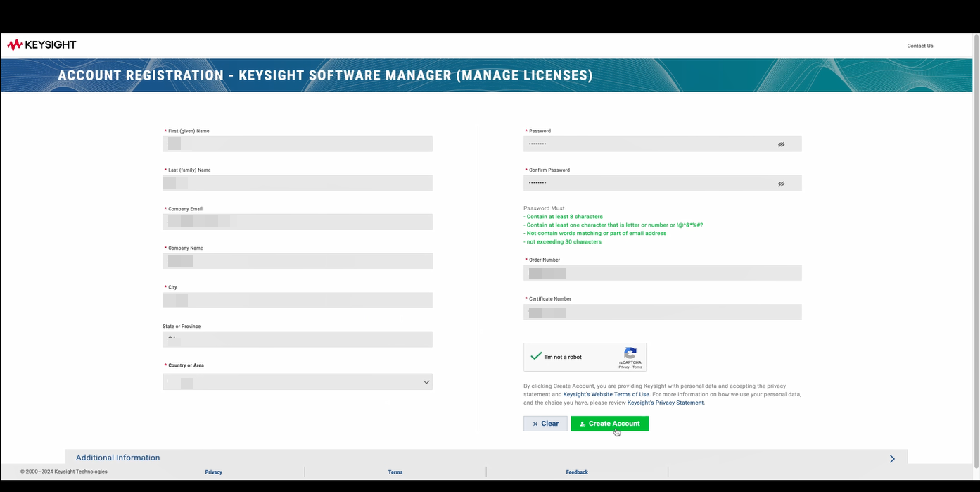Click the Clear button

coord(545,424)
